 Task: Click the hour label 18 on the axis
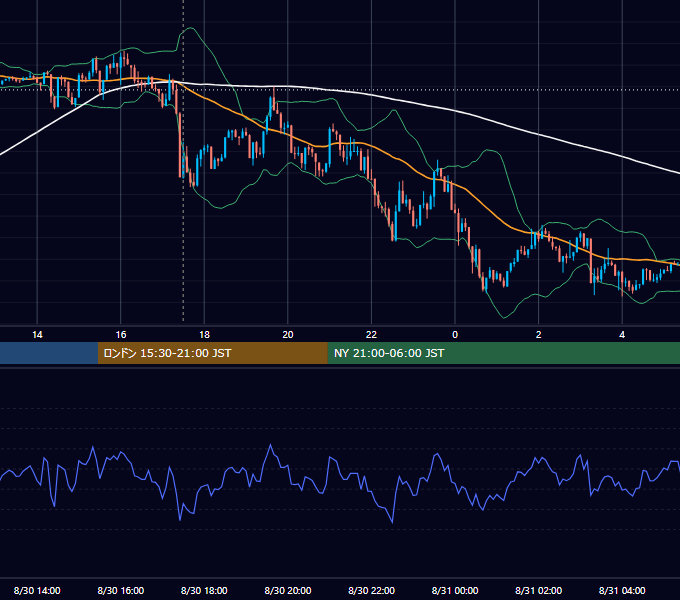pyautogui.click(x=204, y=335)
